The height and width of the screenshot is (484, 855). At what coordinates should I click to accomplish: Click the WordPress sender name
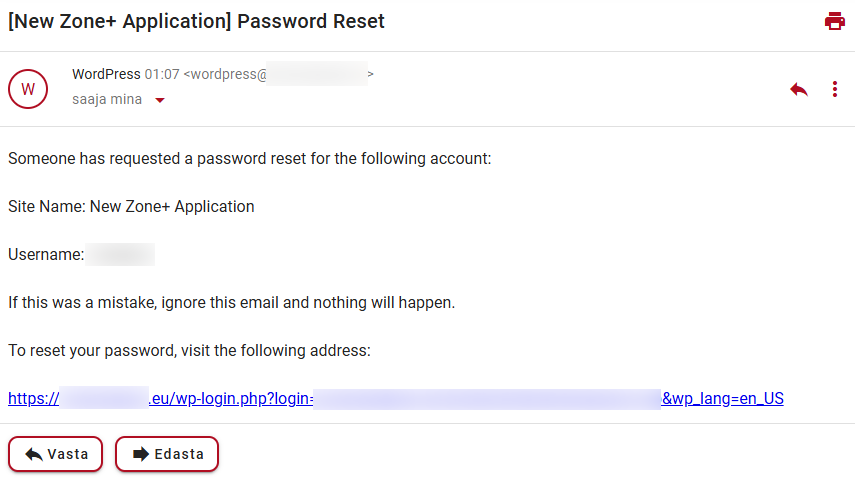pyautogui.click(x=106, y=74)
